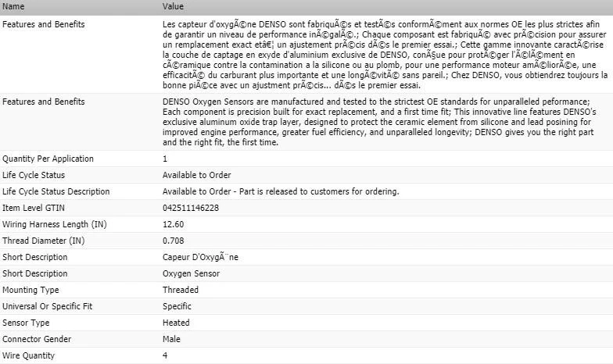This screenshot has width=613, height=364.
Task: Click the Oxygen Sensor short description value
Action: (x=191, y=273)
